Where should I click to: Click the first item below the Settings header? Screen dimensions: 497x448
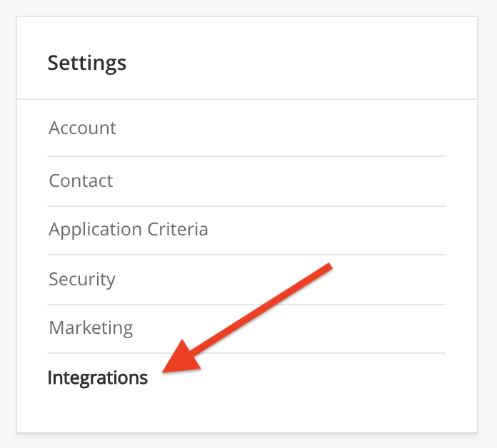[82, 128]
